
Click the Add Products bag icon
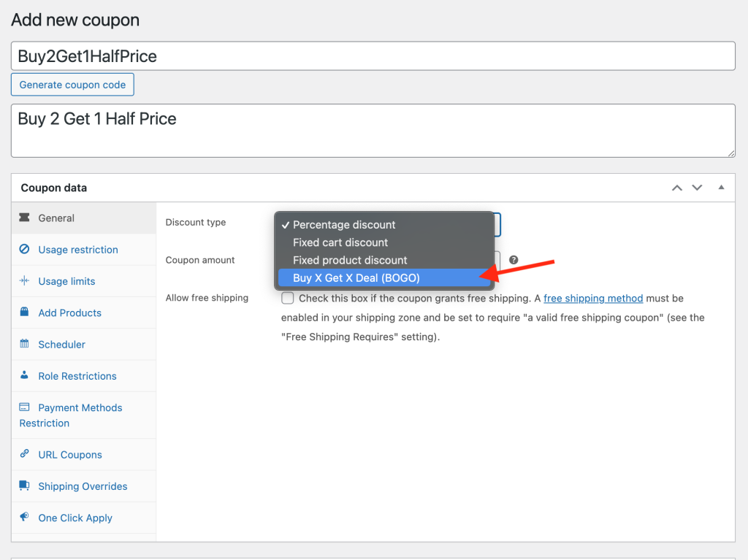24,312
